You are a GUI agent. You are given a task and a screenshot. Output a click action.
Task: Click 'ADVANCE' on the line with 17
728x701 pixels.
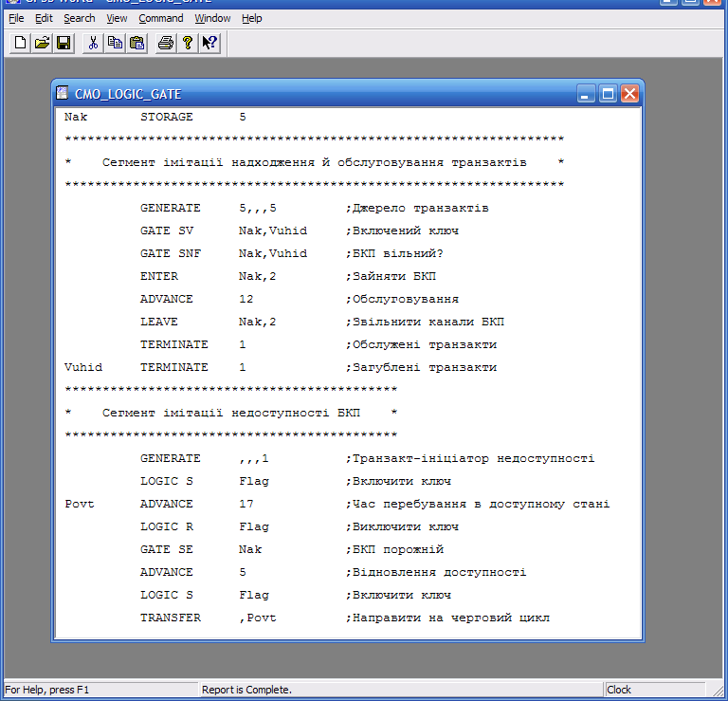pyautogui.click(x=166, y=504)
